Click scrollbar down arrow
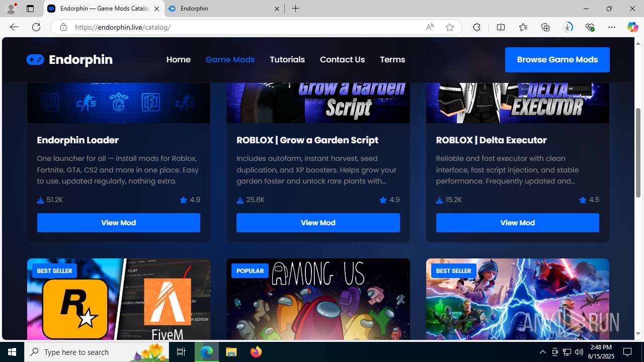Viewport: 644px width, 362px height. tap(638, 334)
